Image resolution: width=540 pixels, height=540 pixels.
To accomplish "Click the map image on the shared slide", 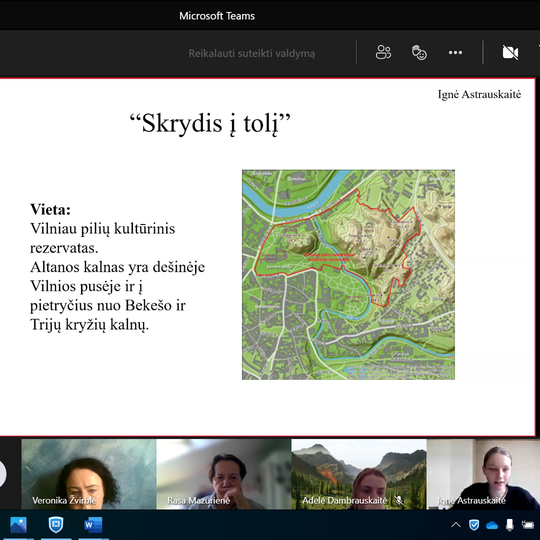I will (x=348, y=274).
